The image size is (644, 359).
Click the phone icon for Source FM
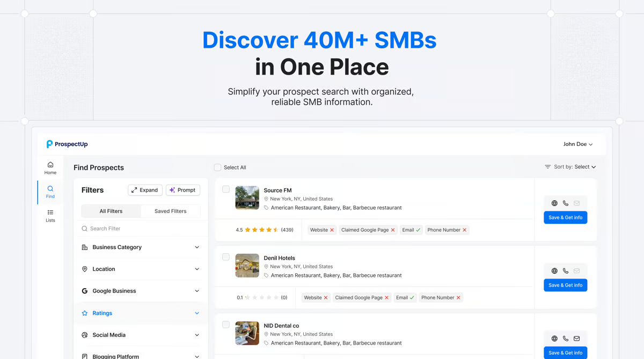[566, 203]
